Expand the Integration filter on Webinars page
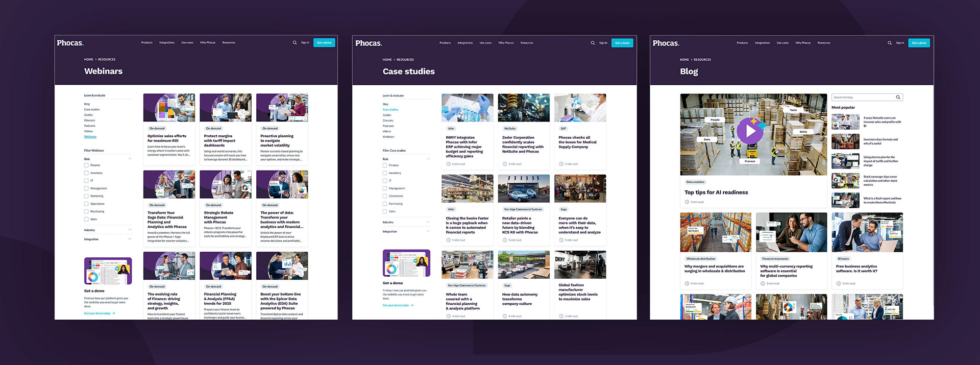The image size is (980, 365). (x=130, y=239)
